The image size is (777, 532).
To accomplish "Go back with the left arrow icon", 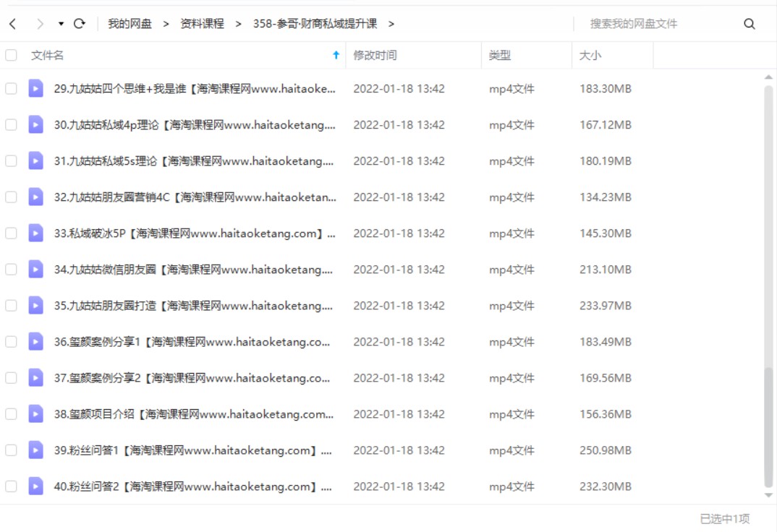I will [x=13, y=23].
